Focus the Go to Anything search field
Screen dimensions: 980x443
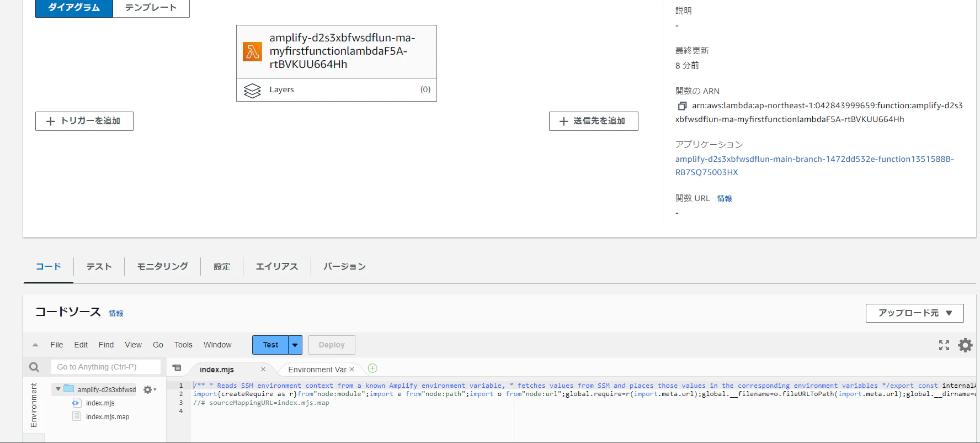point(106,367)
